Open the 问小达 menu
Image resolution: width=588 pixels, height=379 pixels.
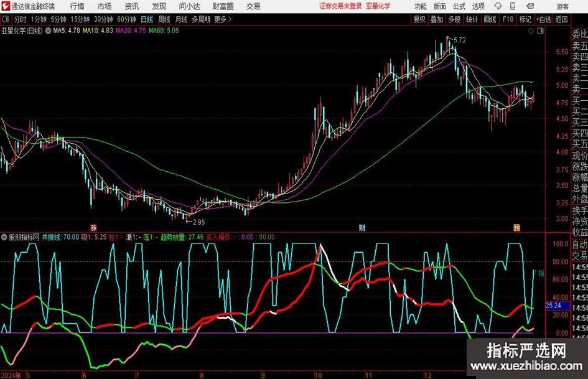coord(189,6)
